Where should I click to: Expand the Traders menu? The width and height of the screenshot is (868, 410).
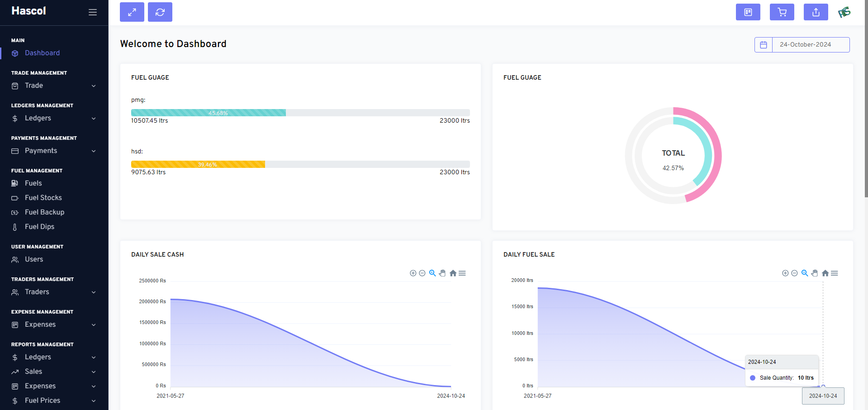(x=54, y=292)
